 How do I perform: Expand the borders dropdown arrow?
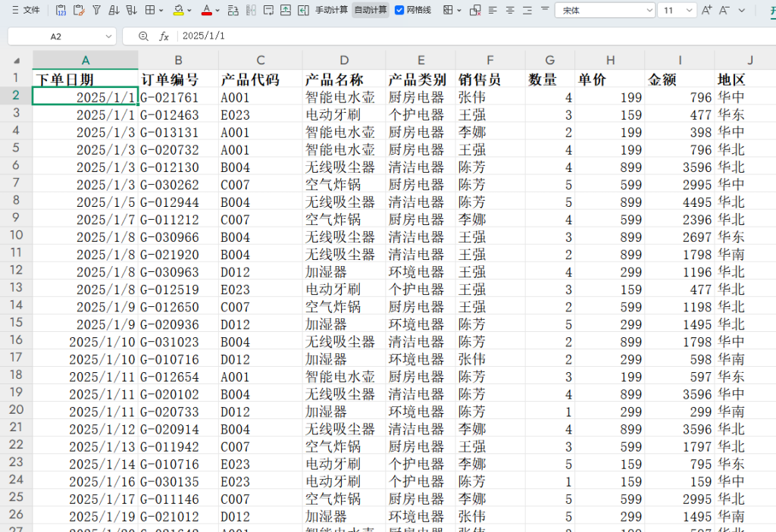click(x=161, y=11)
